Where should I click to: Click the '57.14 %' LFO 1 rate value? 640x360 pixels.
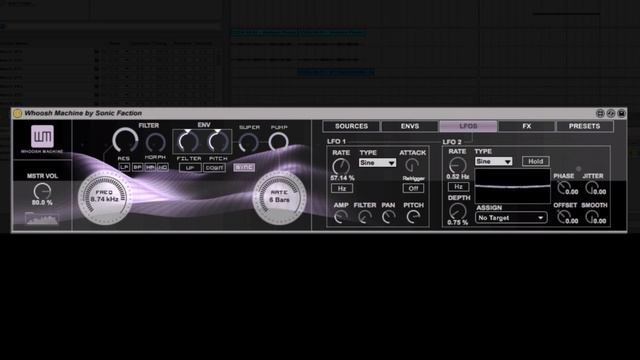pos(342,178)
